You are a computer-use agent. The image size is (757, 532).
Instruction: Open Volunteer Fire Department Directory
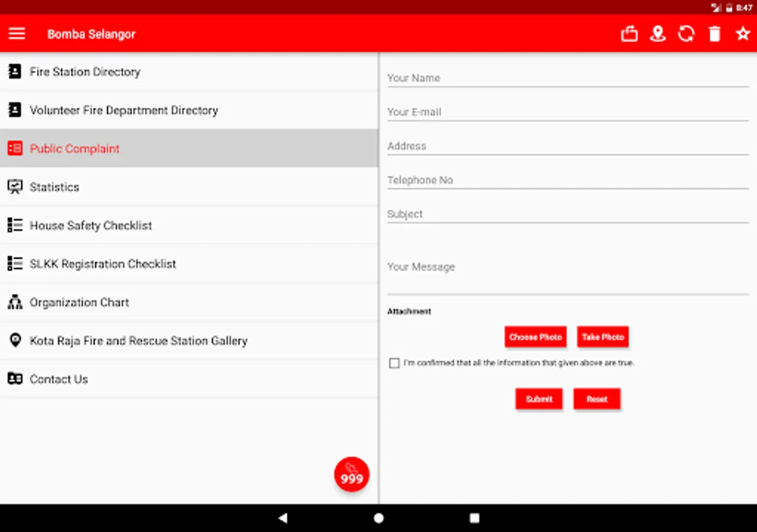point(189,110)
